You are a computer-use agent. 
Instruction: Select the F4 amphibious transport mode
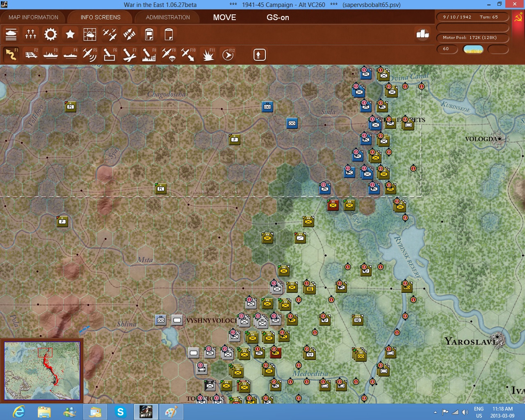click(x=70, y=54)
